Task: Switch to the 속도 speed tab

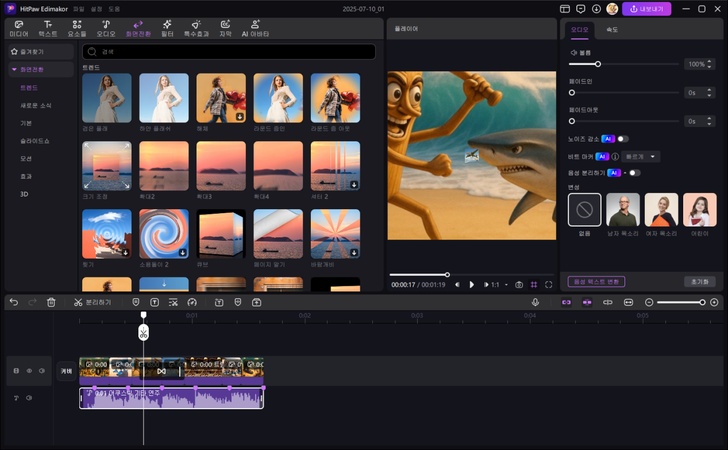Action: coord(611,29)
